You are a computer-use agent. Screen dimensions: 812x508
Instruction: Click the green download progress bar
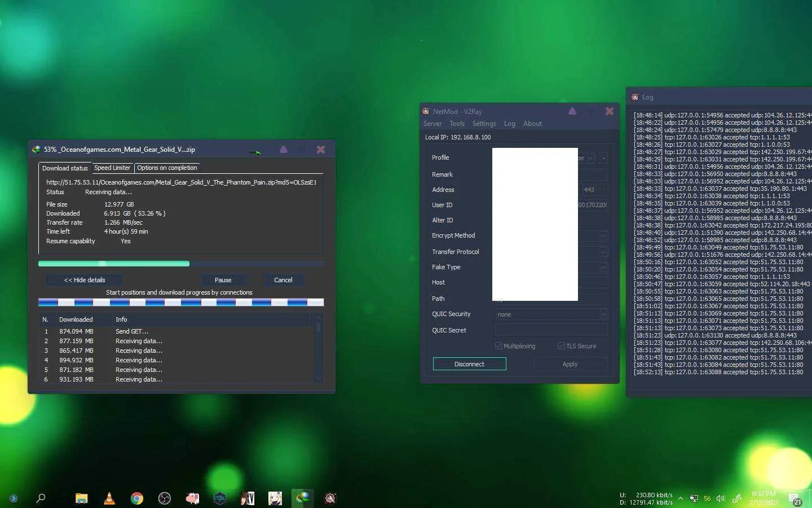point(181,264)
